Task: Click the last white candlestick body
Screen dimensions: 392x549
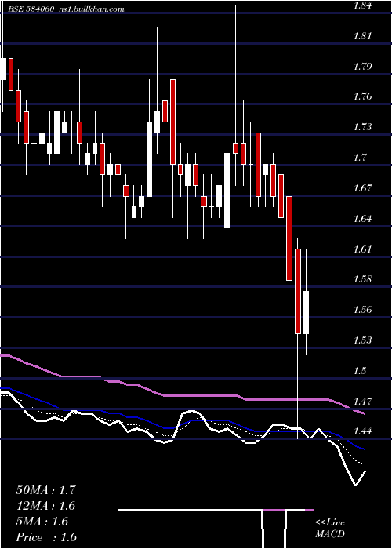Action: tap(307, 312)
